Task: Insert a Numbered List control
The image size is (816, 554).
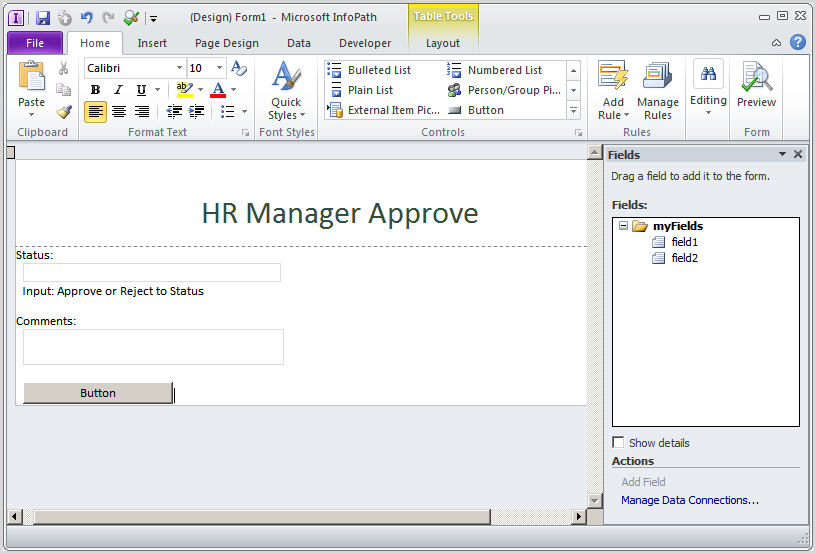Action: click(x=494, y=70)
